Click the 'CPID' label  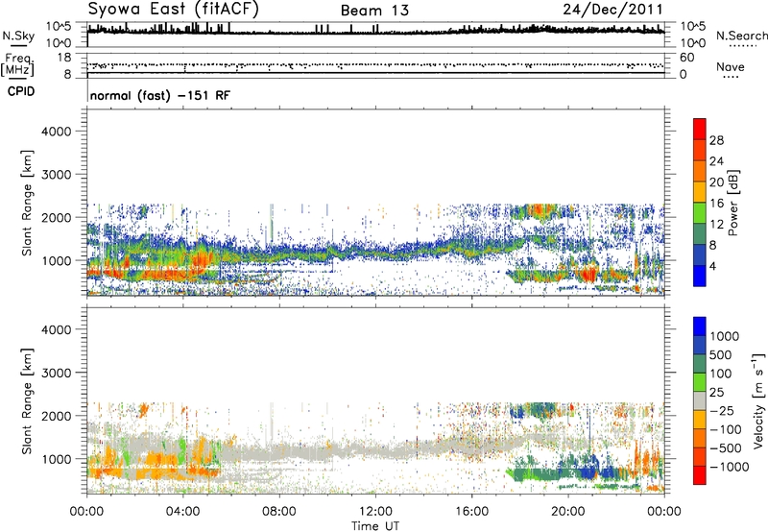21,91
